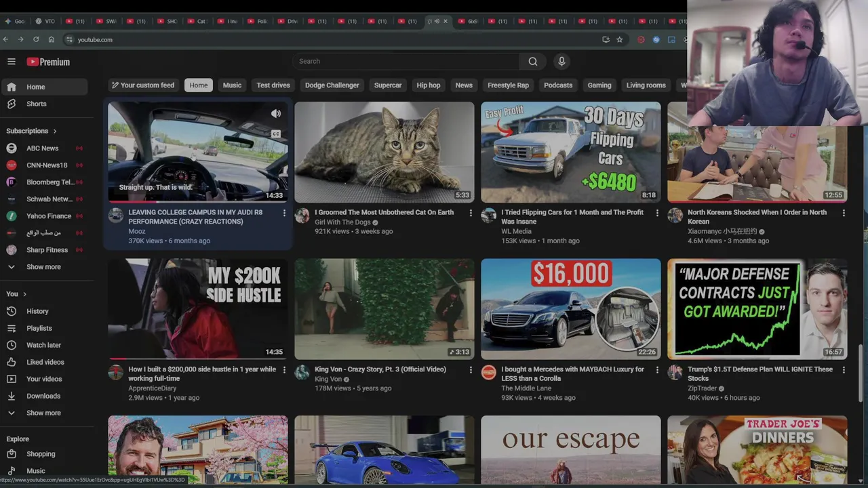Open options menu for Trump's Defense Plan video
Image resolution: width=868 pixels, height=488 pixels.
pos(844,370)
